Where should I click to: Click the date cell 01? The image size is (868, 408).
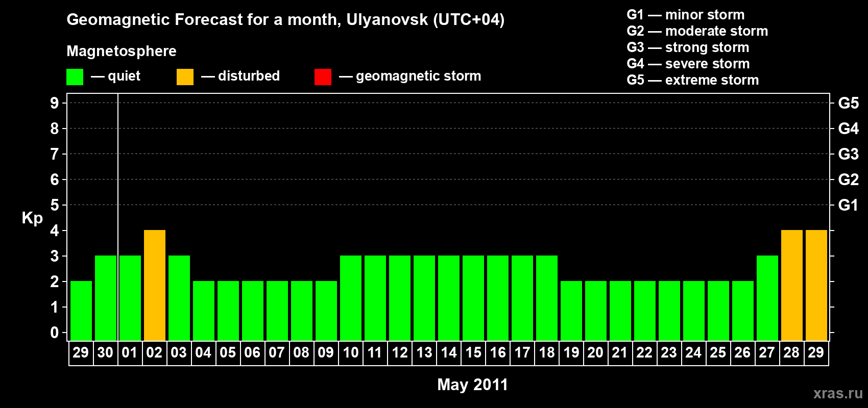130,353
